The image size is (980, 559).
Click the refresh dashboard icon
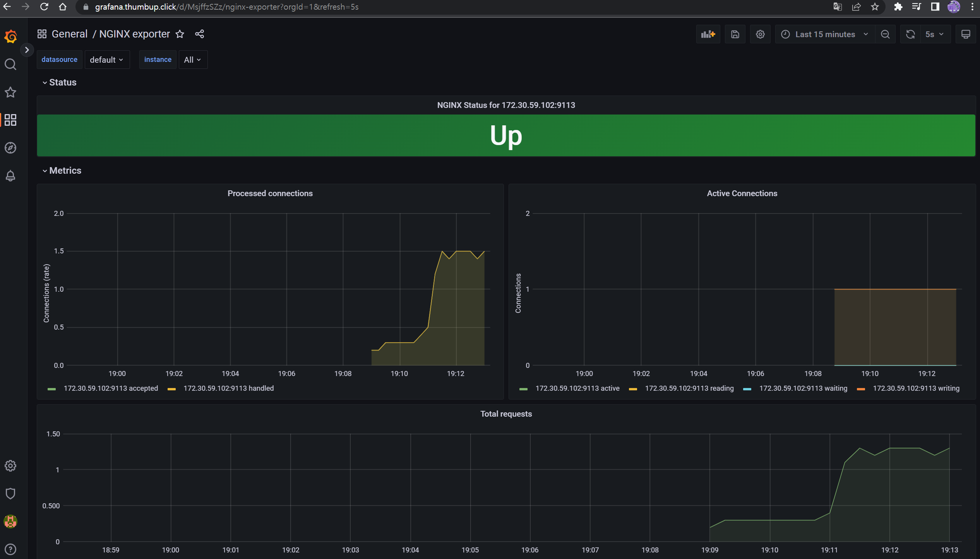click(910, 34)
